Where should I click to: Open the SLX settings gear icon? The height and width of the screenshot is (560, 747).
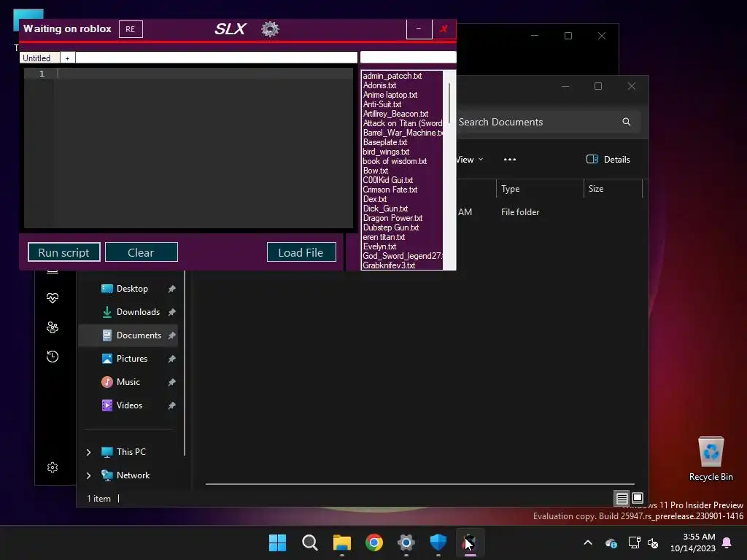tap(270, 29)
